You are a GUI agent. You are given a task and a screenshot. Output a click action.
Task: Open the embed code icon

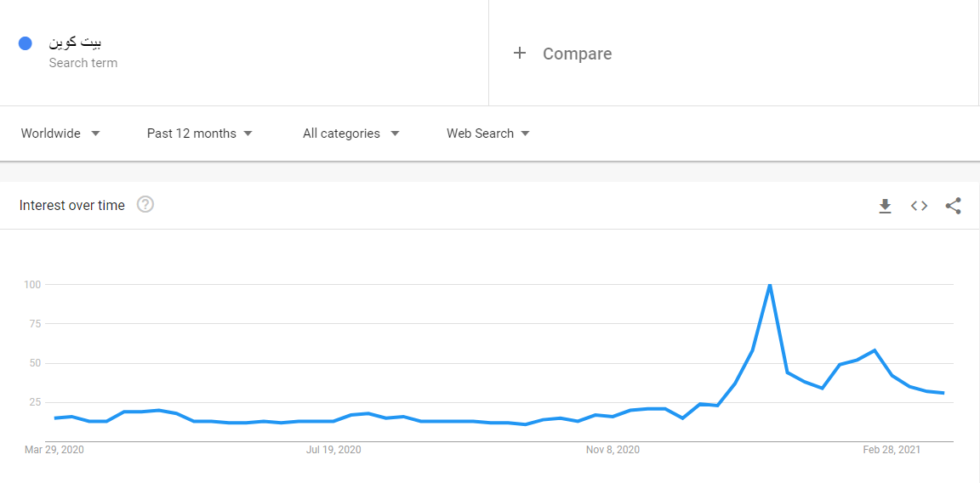pyautogui.click(x=919, y=206)
